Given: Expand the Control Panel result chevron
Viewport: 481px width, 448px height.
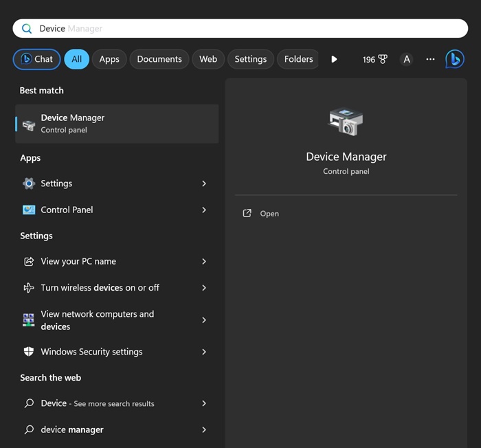Looking at the screenshot, I should (x=204, y=210).
